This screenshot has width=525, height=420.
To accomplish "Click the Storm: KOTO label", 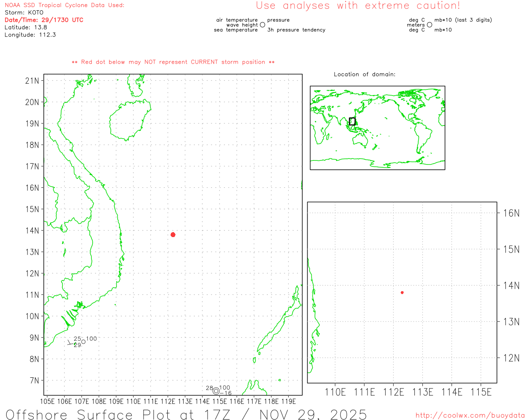I will (x=24, y=12).
